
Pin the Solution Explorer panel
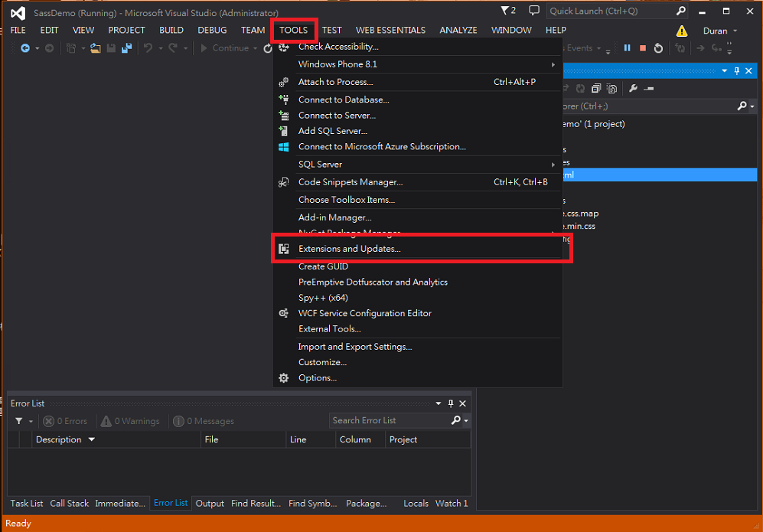pos(737,71)
